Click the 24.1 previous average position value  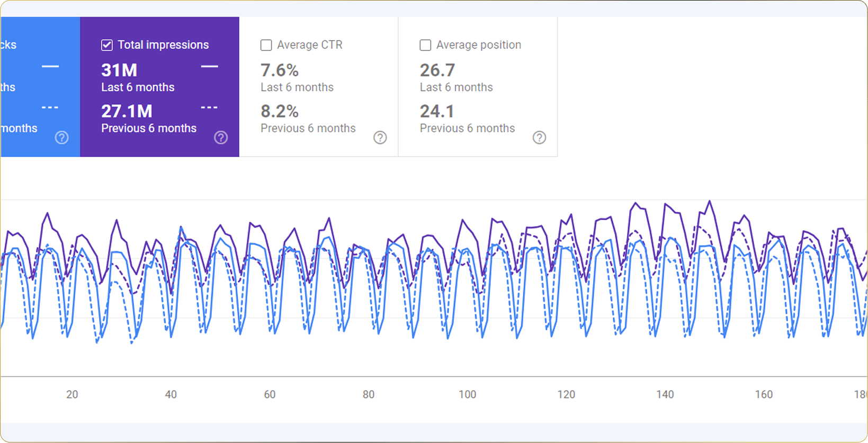point(437,111)
